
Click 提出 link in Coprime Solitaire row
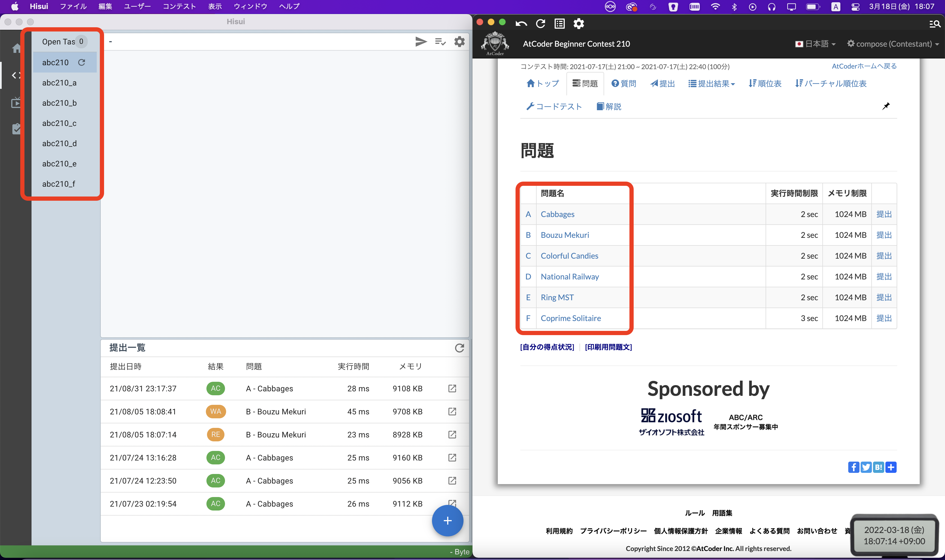click(x=884, y=318)
